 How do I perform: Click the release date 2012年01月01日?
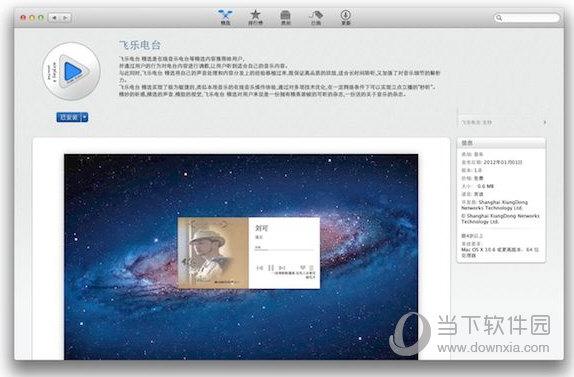(503, 162)
